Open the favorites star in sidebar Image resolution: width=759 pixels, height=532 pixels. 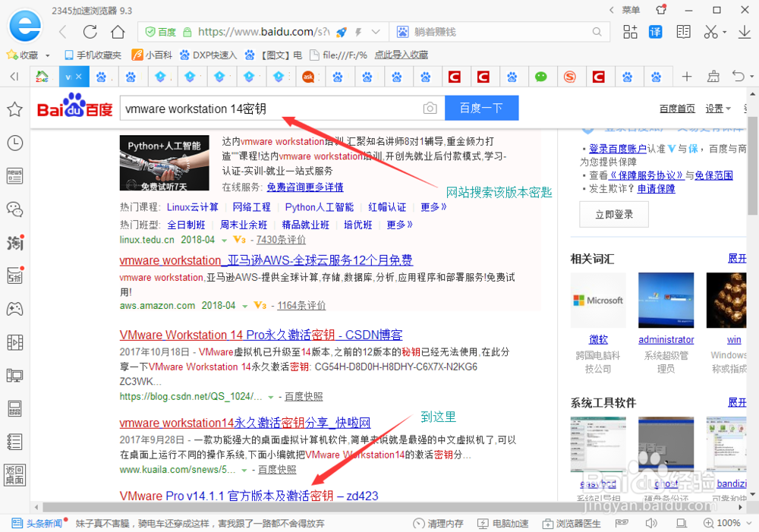click(x=14, y=109)
